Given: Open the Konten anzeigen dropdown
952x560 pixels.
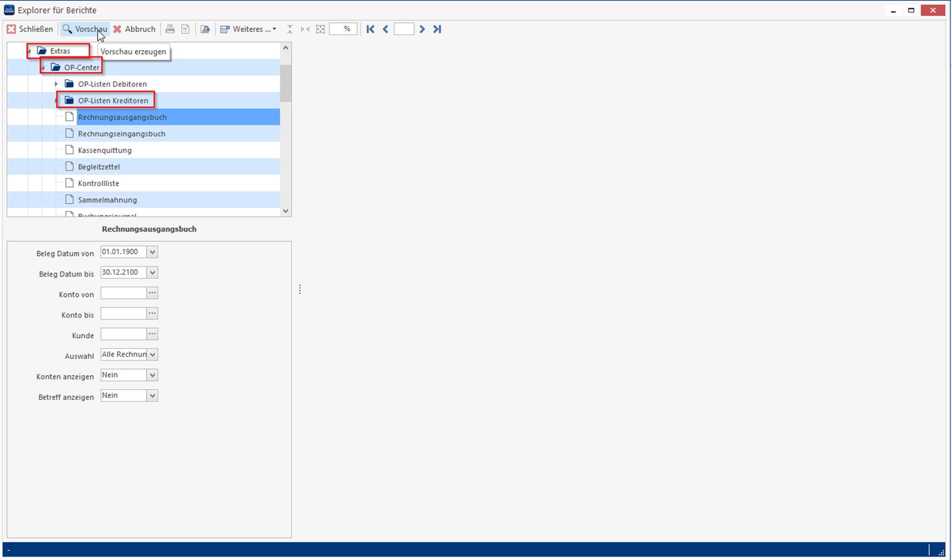Looking at the screenshot, I should pyautogui.click(x=153, y=375).
